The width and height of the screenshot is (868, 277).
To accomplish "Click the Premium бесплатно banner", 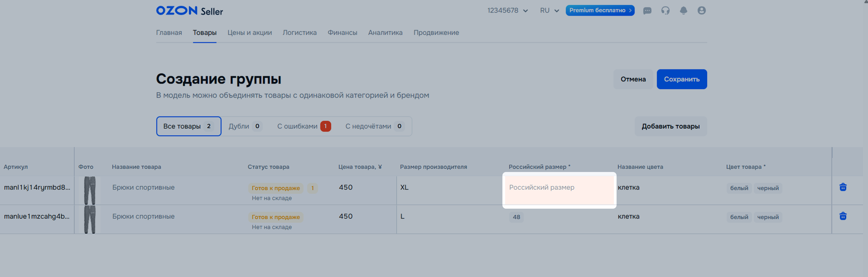I will tap(600, 10).
